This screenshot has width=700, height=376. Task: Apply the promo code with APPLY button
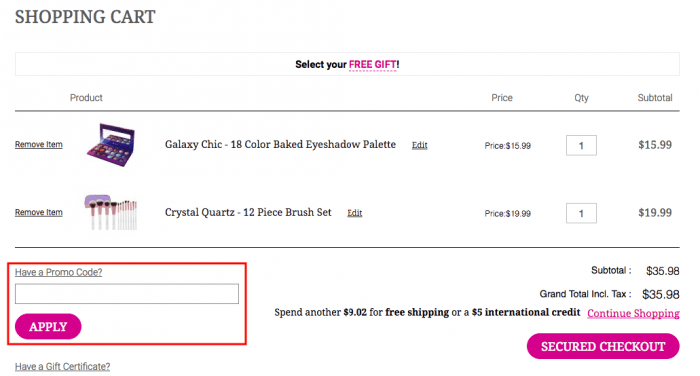[48, 326]
